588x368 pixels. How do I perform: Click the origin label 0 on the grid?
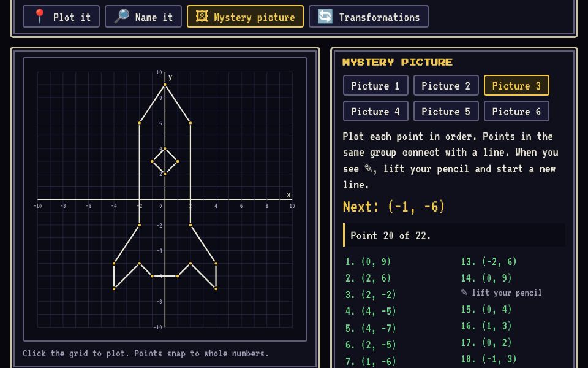160,206
